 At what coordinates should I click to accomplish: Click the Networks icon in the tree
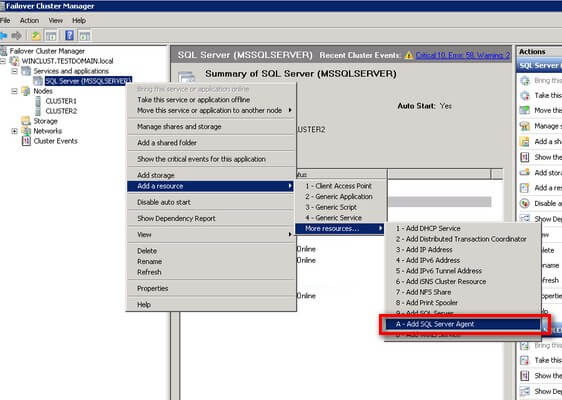click(26, 131)
